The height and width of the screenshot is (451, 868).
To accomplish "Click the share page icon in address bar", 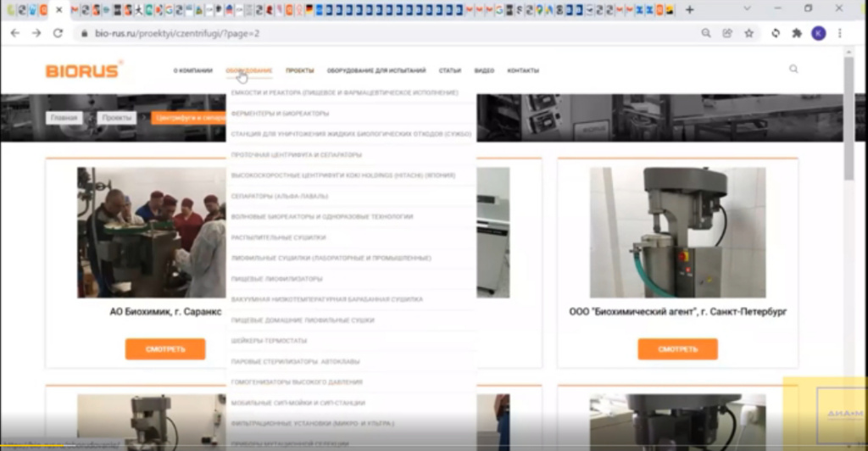I will 727,33.
